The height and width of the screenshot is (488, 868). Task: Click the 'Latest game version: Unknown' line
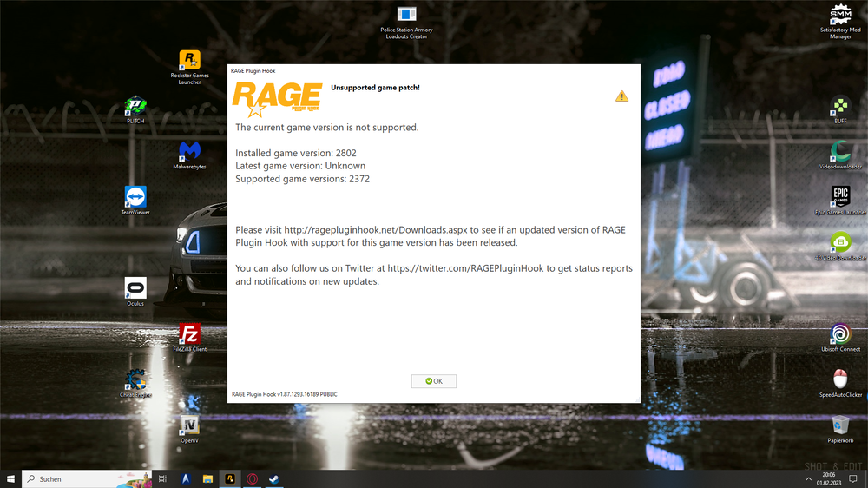tap(300, 166)
